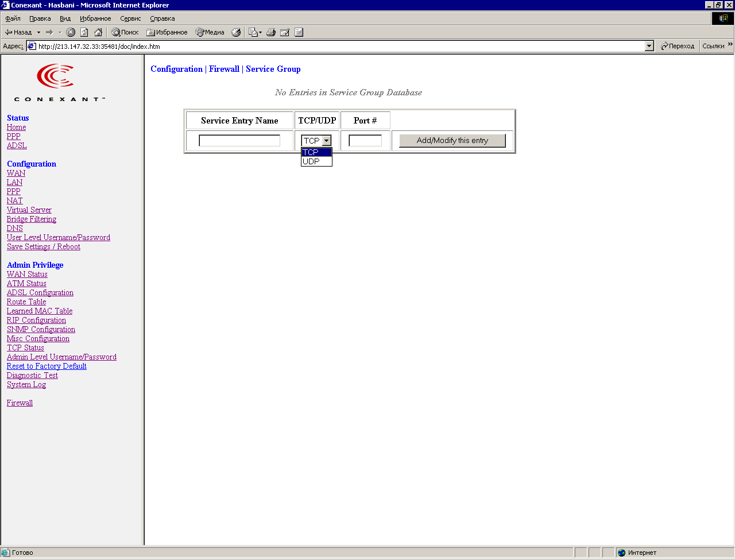Screen dimensions: 735x560
Task: Open the Mail toolbar button
Action: 255,32
